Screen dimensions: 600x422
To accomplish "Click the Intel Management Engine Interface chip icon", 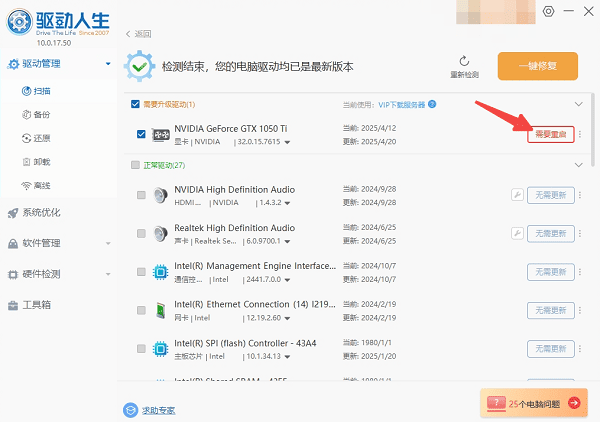I will [x=160, y=272].
